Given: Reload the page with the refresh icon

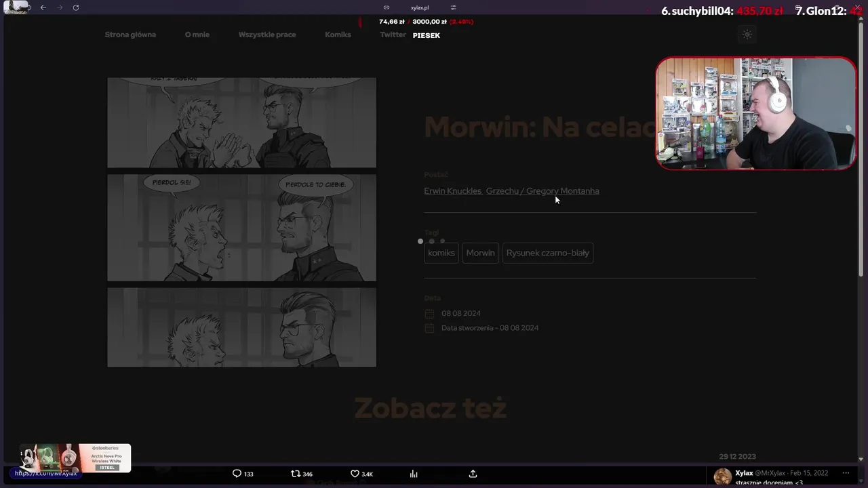Looking at the screenshot, I should (76, 7).
